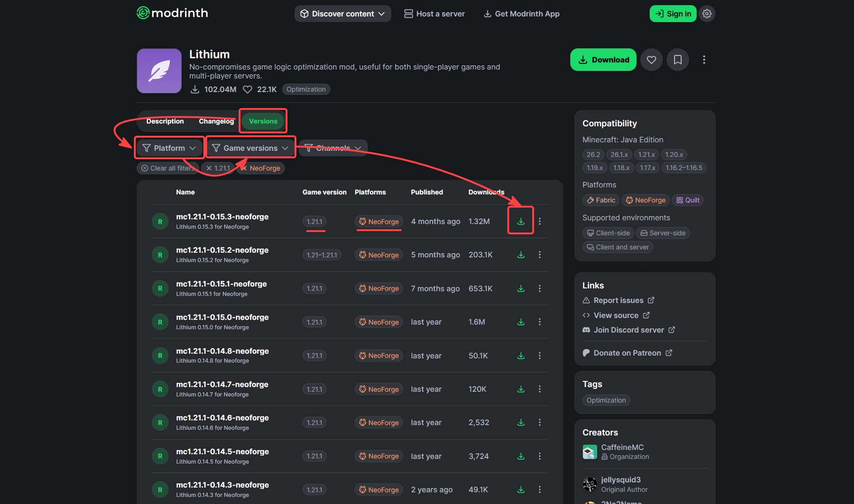Download mc1.21.1-0.14.5-neoforge via its download icon
The width and height of the screenshot is (854, 504).
click(521, 456)
